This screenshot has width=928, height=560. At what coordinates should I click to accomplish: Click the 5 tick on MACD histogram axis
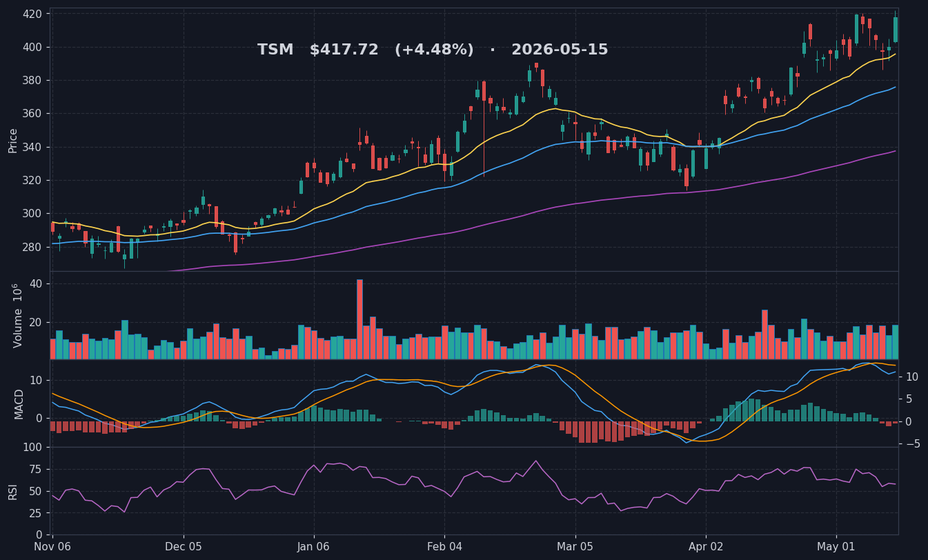tap(908, 399)
